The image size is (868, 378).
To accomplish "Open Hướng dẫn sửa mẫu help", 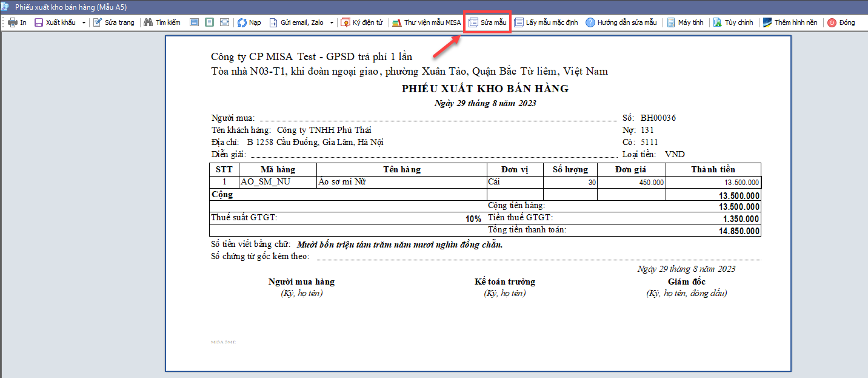I will point(621,22).
